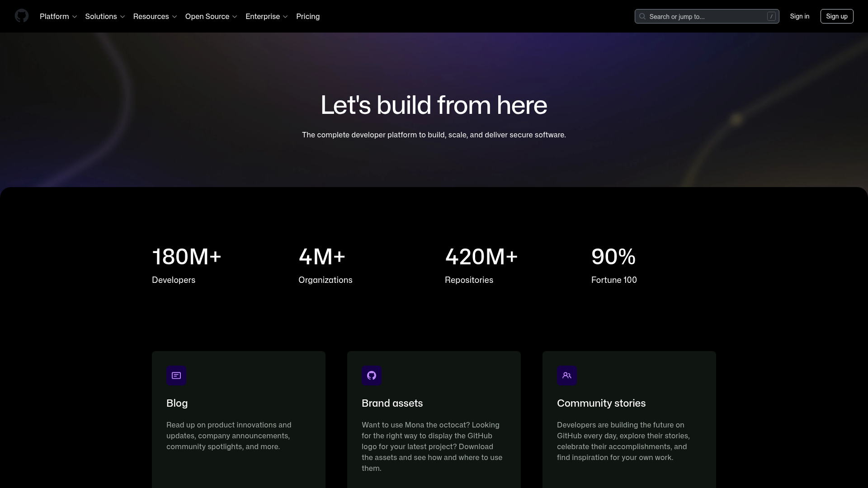Click the Blog card icon
The height and width of the screenshot is (488, 868).
coord(176,375)
